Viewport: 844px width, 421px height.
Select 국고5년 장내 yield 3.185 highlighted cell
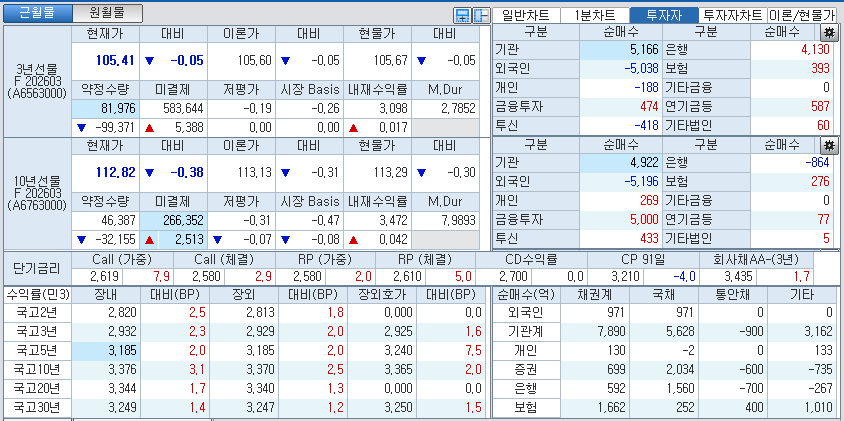(x=105, y=351)
